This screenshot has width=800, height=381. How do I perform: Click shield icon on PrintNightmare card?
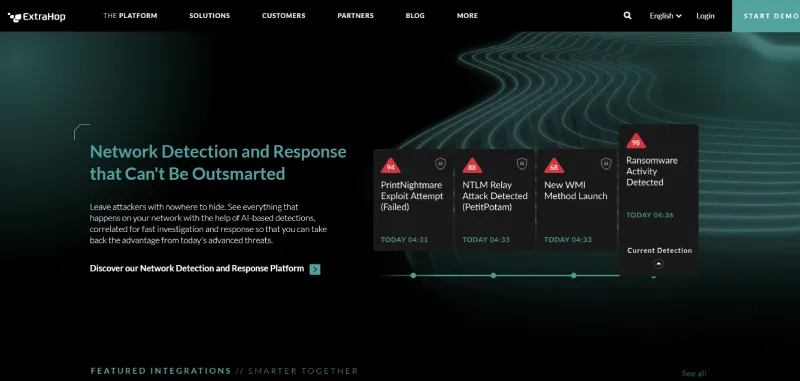click(440, 164)
